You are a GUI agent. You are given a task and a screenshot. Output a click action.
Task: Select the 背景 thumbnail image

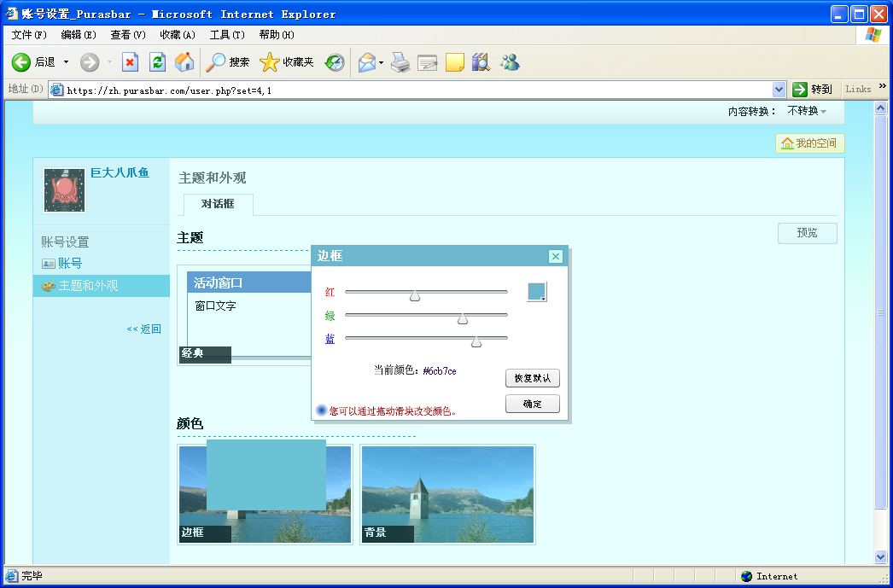point(448,494)
